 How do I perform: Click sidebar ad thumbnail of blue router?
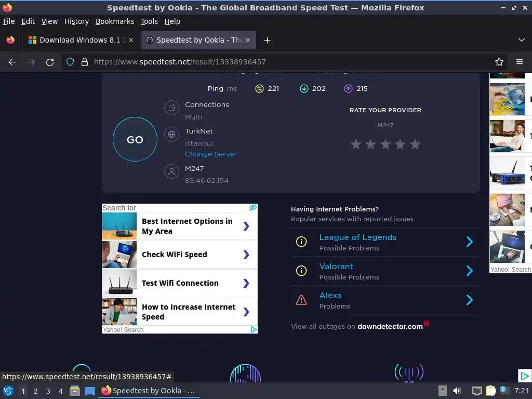[507, 173]
